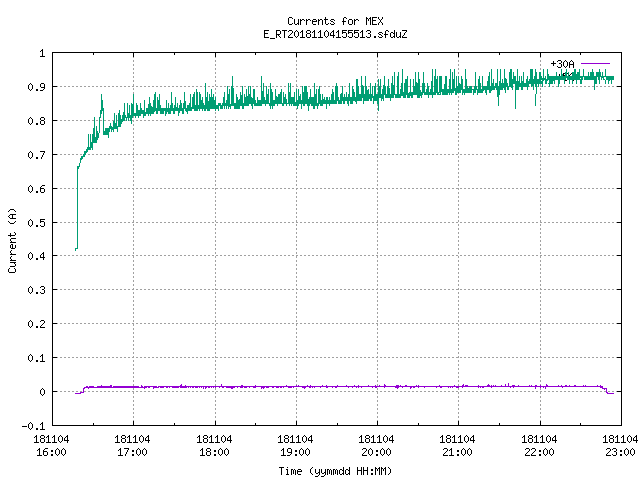Click the x-axis time label '18:00'

(214, 452)
